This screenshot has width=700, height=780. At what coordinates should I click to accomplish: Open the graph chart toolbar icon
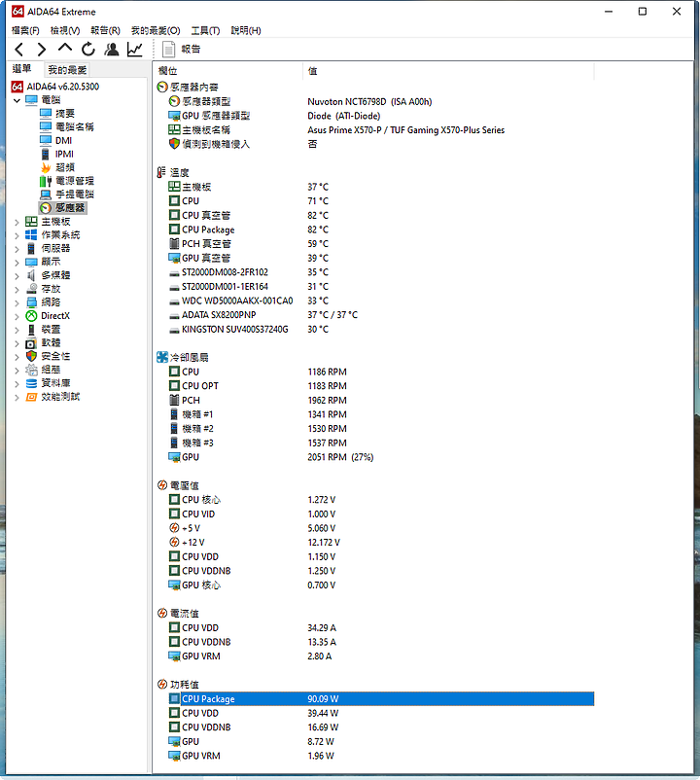(135, 50)
